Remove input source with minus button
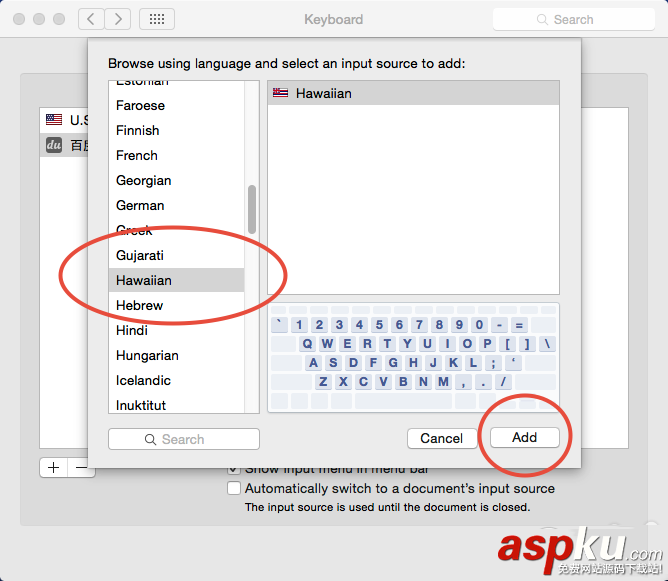668x581 pixels. click(x=81, y=468)
